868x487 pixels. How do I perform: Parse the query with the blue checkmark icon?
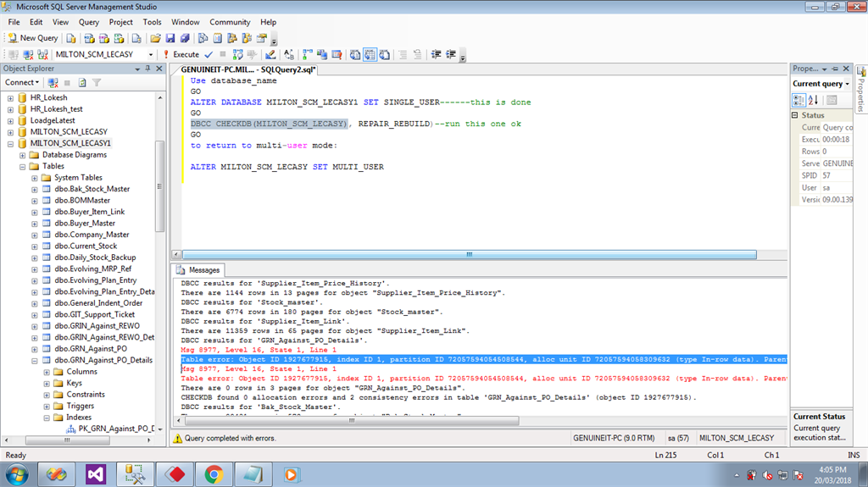tap(209, 54)
